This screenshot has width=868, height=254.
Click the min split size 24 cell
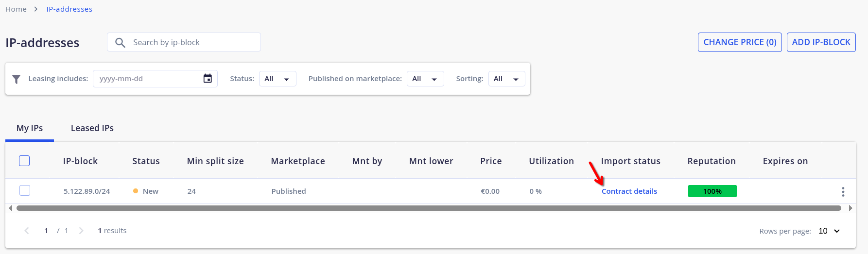click(x=191, y=191)
